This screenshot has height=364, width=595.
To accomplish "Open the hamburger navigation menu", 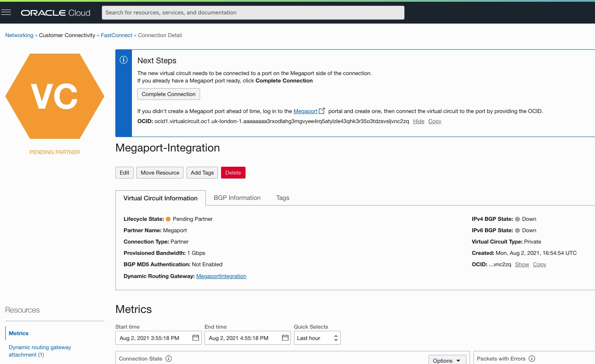I will [x=6, y=13].
